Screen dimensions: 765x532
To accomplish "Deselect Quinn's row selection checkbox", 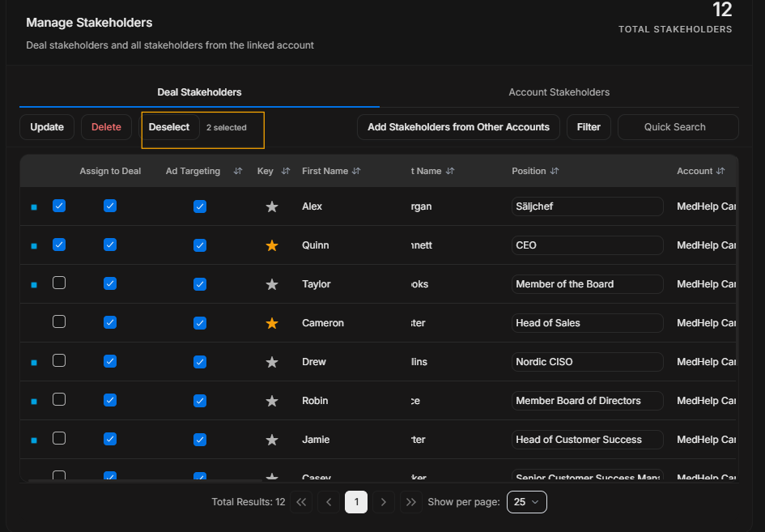I will (59, 245).
